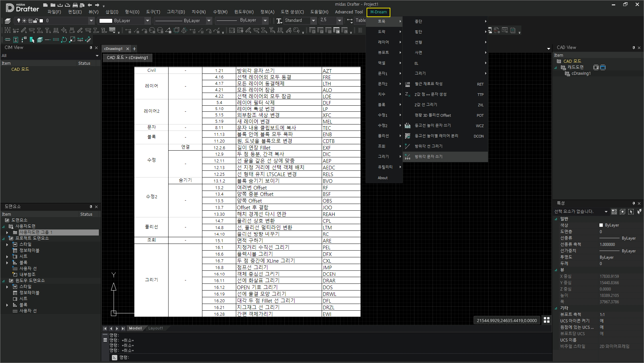Click the Open folder icon in quick access toolbar
The width and height of the screenshot is (644, 363).
coord(53,5)
